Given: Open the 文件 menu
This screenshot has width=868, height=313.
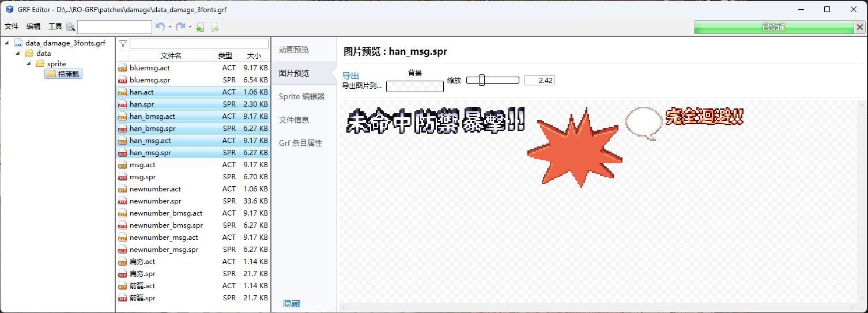Looking at the screenshot, I should pos(12,27).
